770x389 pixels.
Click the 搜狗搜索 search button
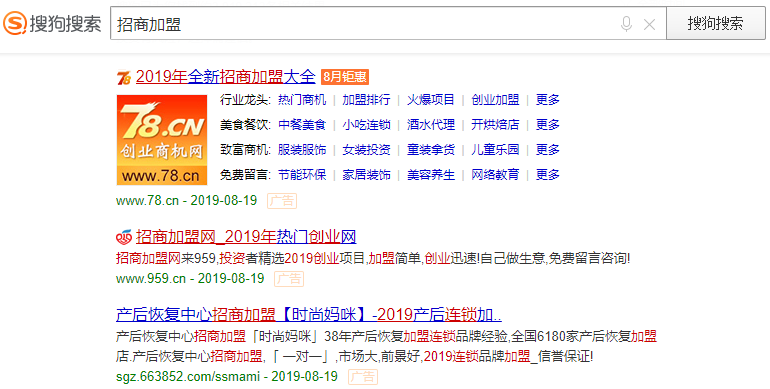(x=715, y=23)
